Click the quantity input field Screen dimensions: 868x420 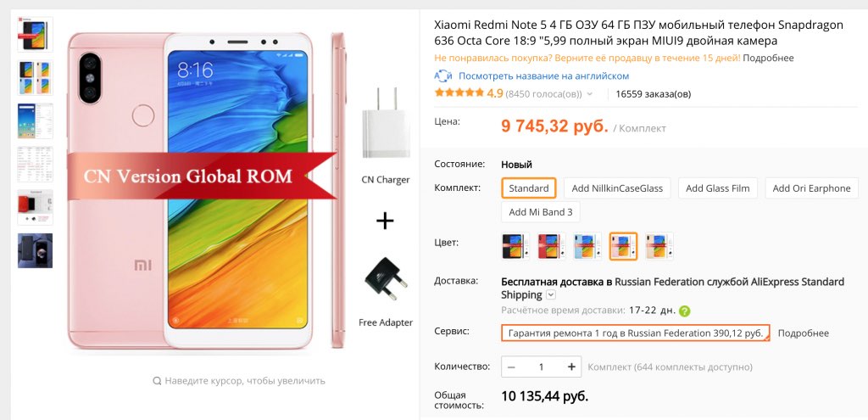(x=541, y=367)
